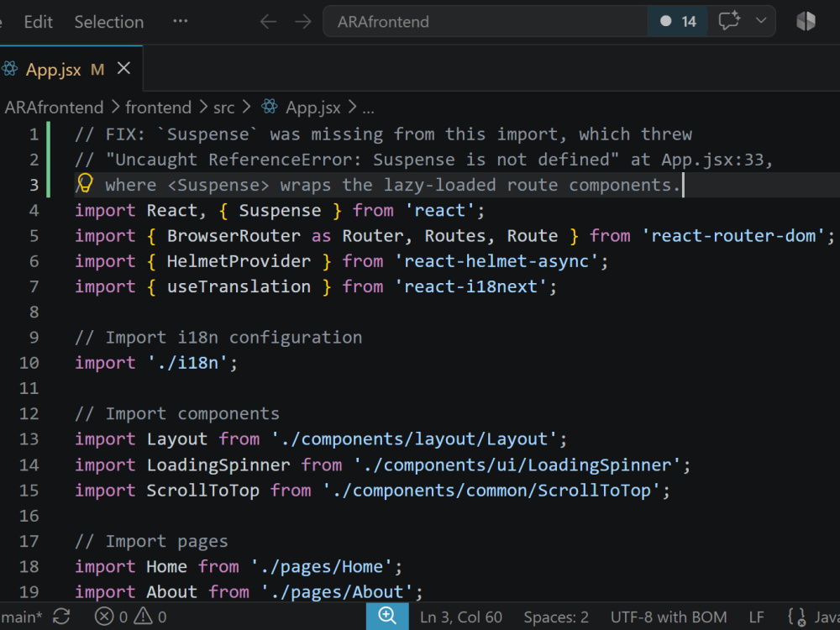This screenshot has height=630, width=840.
Task: Click the frontend breadcrumb segment
Action: tap(158, 108)
